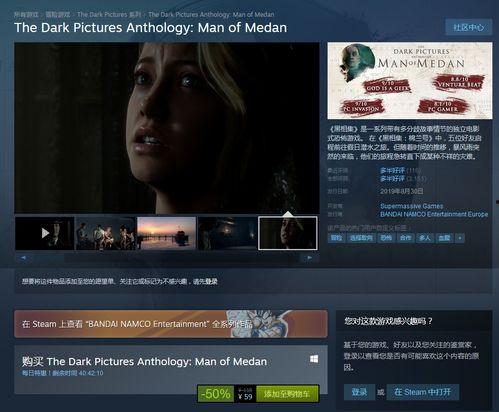Add game to cart with green button

tap(287, 394)
